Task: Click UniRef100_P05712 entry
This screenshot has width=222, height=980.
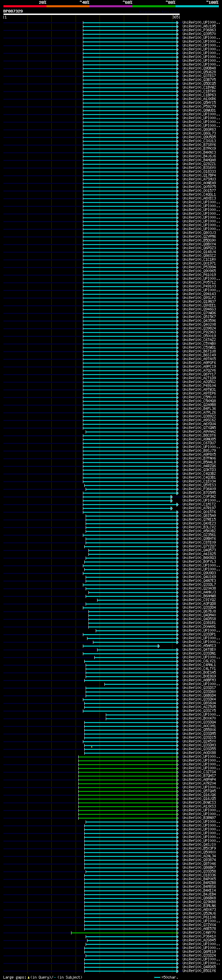Action: (x=199, y=283)
